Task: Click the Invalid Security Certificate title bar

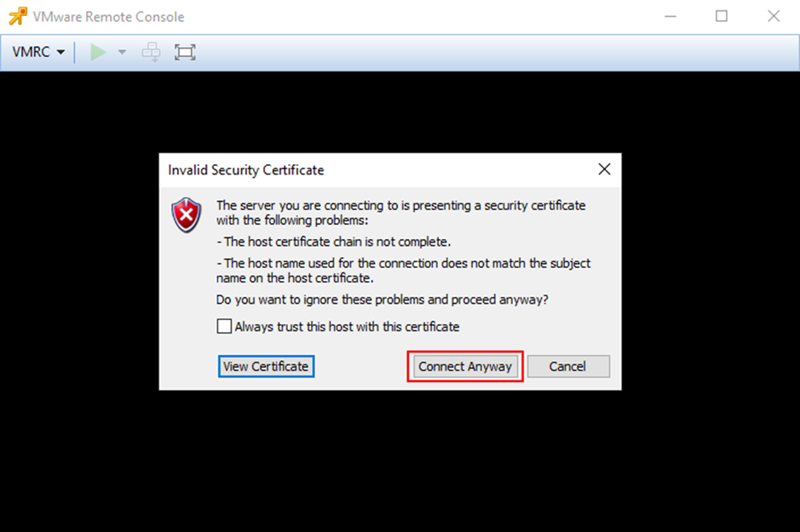Action: click(377, 169)
